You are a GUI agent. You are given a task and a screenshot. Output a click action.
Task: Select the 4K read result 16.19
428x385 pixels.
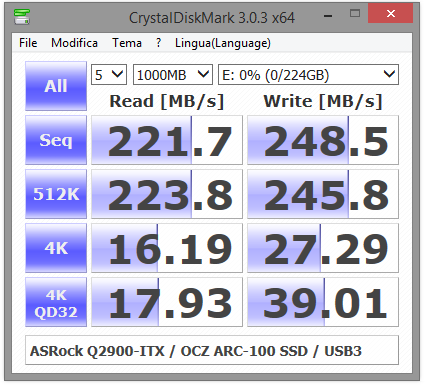click(167, 248)
